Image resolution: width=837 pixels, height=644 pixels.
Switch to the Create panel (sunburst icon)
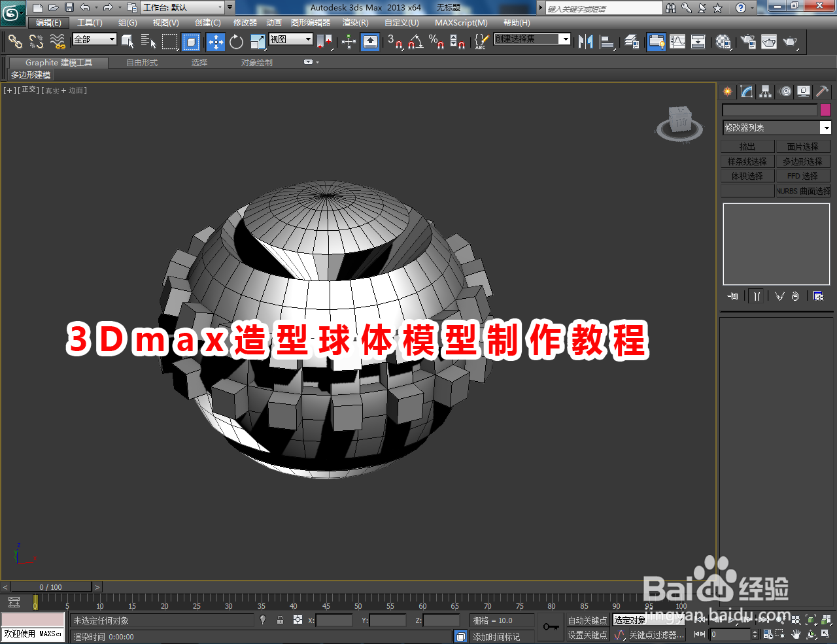tap(727, 92)
